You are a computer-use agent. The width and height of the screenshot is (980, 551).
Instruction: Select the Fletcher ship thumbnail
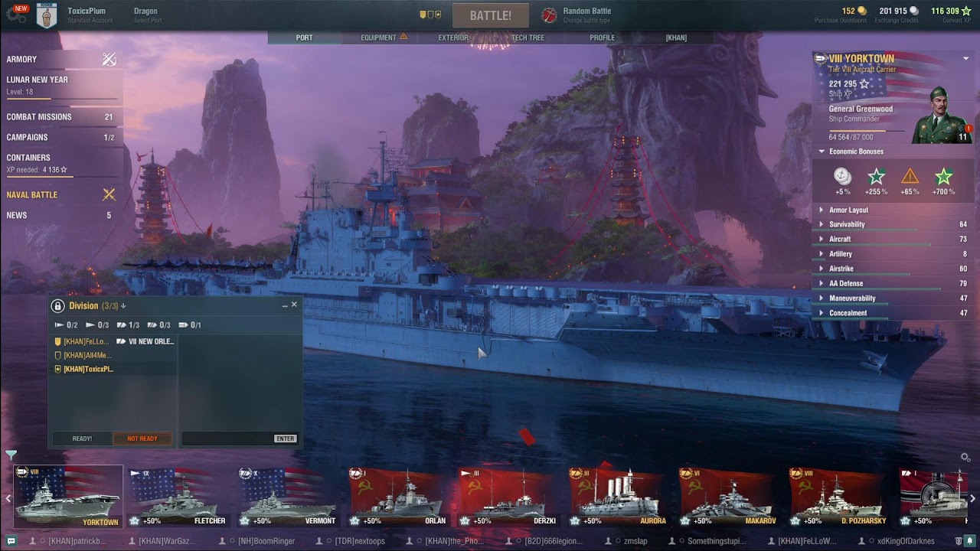[x=178, y=496]
